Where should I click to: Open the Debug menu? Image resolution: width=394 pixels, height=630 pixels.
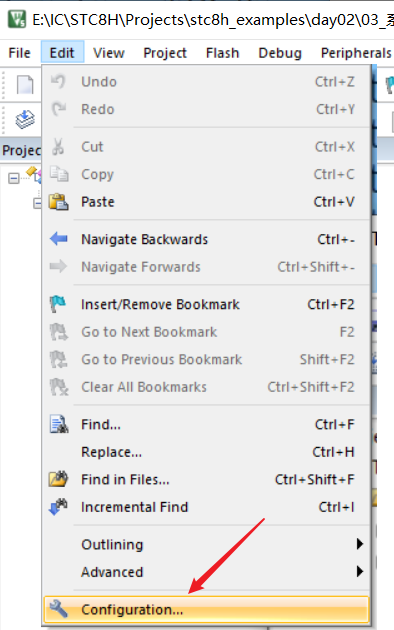pos(280,53)
